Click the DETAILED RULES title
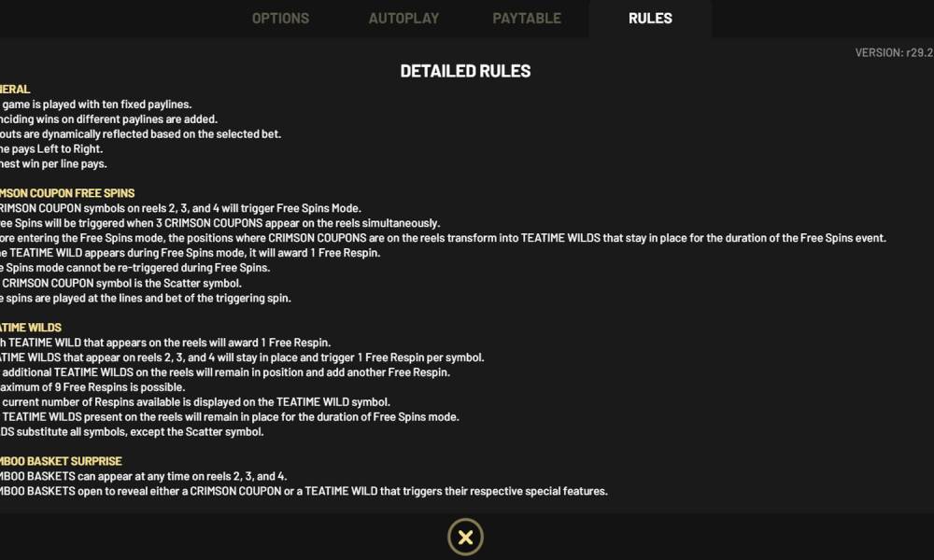Screen dimensions: 934x560 coord(465,71)
